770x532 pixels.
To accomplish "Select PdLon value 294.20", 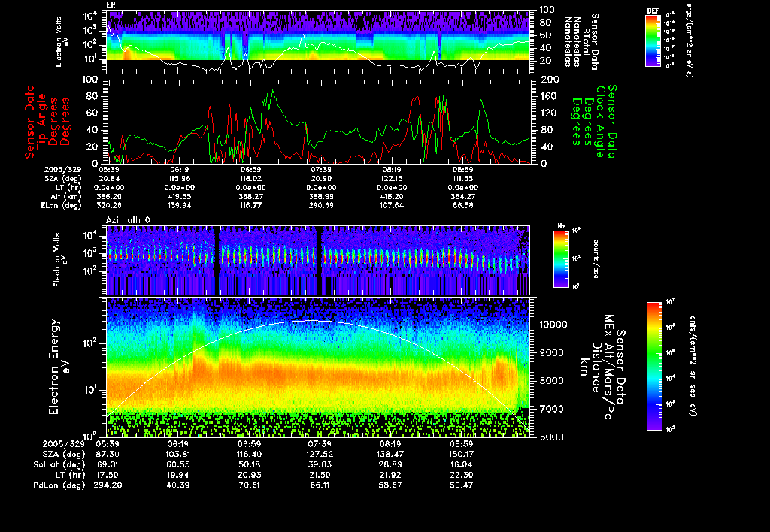I will (x=108, y=485).
